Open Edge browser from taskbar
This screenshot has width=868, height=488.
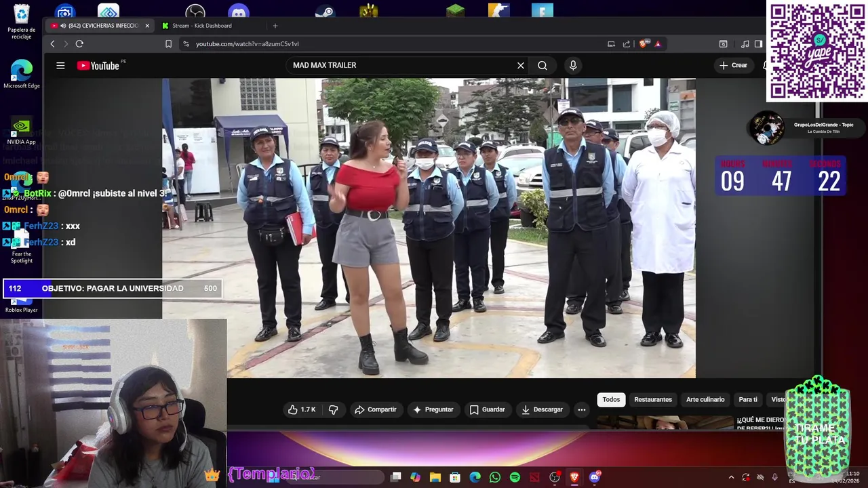tap(475, 477)
